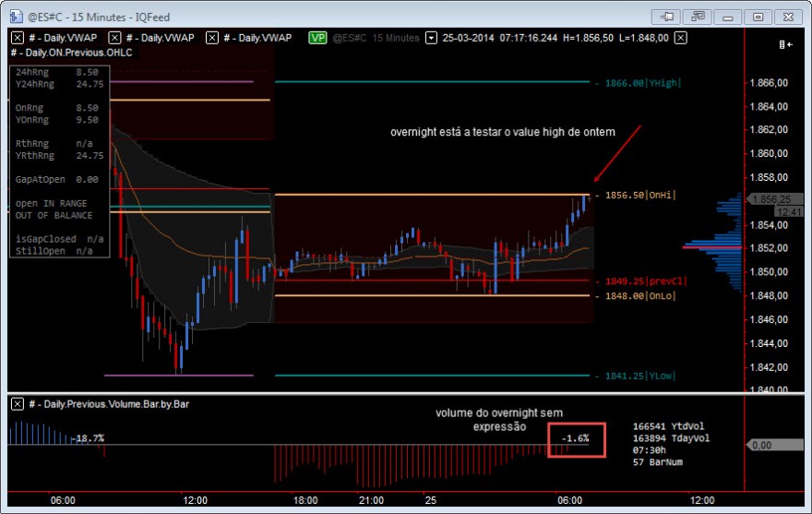Maximize the IQFeed chart window
This screenshot has height=514, width=812.
tap(758, 17)
